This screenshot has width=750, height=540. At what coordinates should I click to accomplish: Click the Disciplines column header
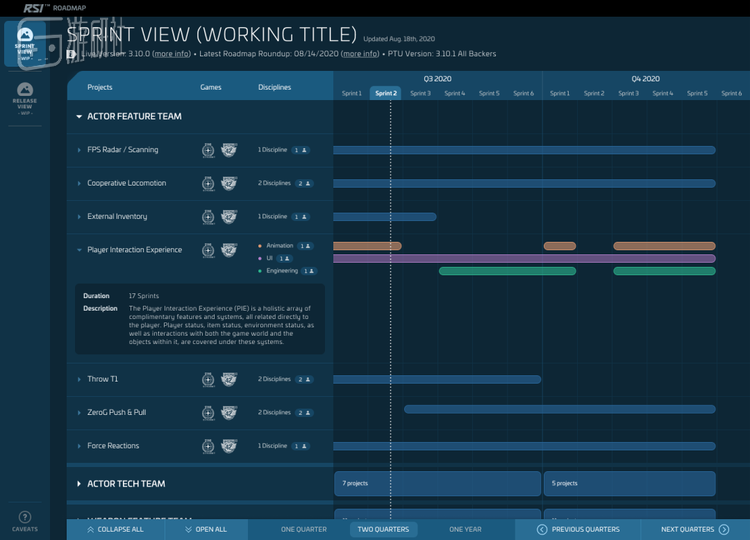click(274, 87)
